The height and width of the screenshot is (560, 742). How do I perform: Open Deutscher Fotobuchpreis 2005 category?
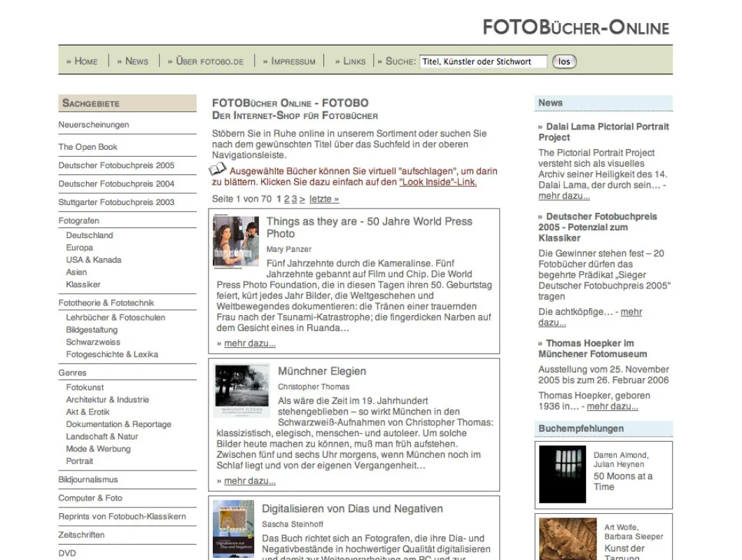pos(116,165)
